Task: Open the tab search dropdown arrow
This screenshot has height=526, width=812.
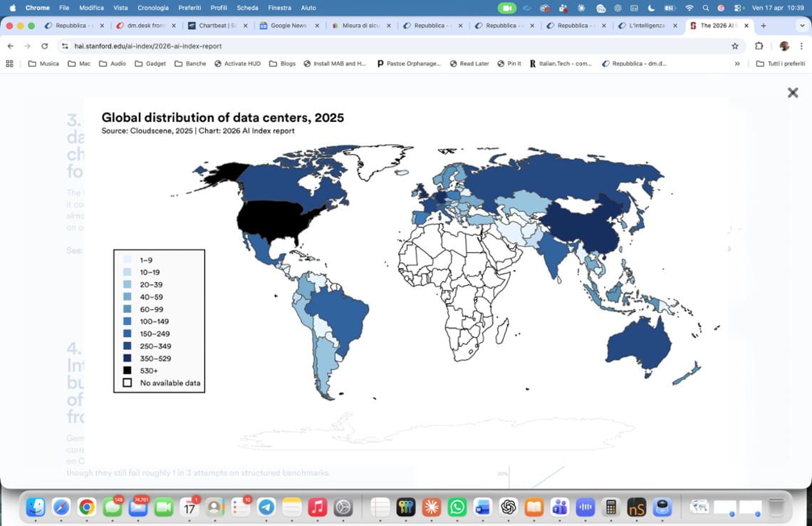Action: click(x=802, y=26)
